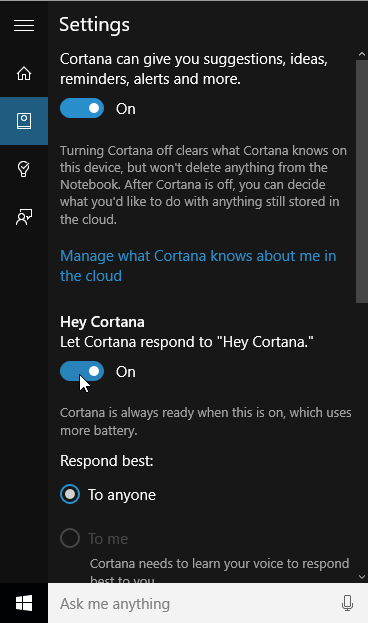Open the Notebook icon in sidebar

(x=24, y=121)
